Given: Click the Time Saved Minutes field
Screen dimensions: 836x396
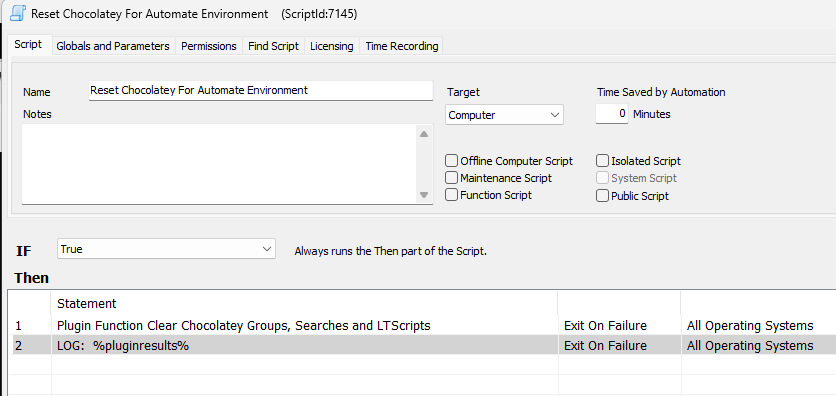Looking at the screenshot, I should pos(612,114).
